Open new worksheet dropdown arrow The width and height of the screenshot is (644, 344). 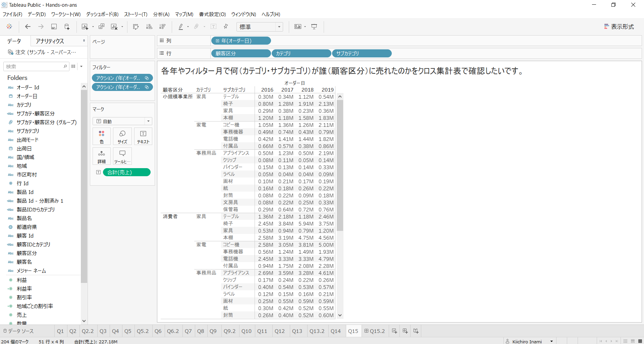tap(93, 27)
